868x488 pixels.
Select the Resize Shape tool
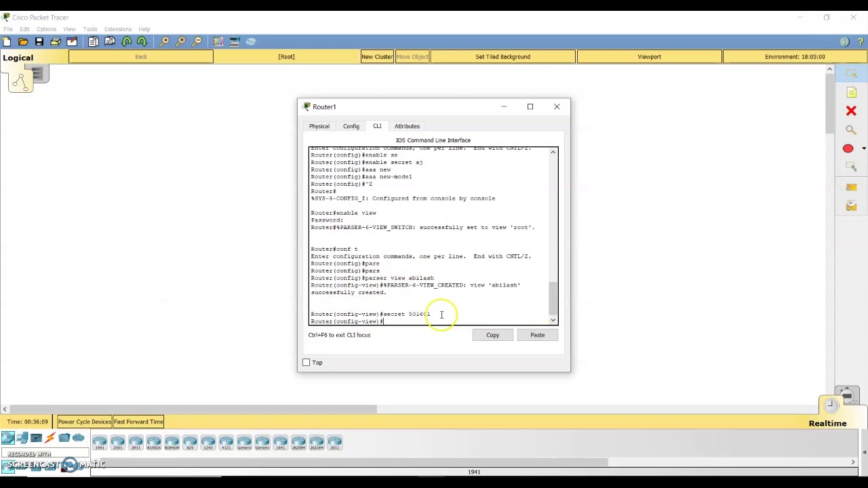tap(851, 167)
